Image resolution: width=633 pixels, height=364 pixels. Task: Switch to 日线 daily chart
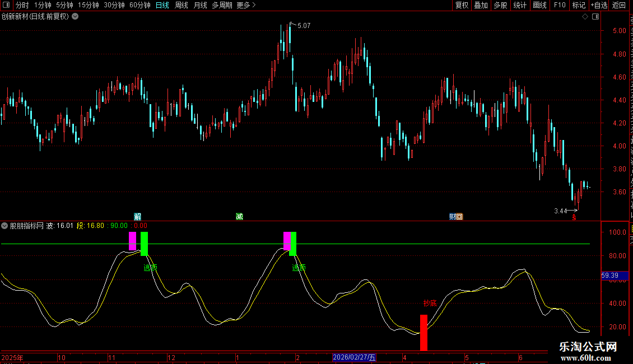click(162, 5)
